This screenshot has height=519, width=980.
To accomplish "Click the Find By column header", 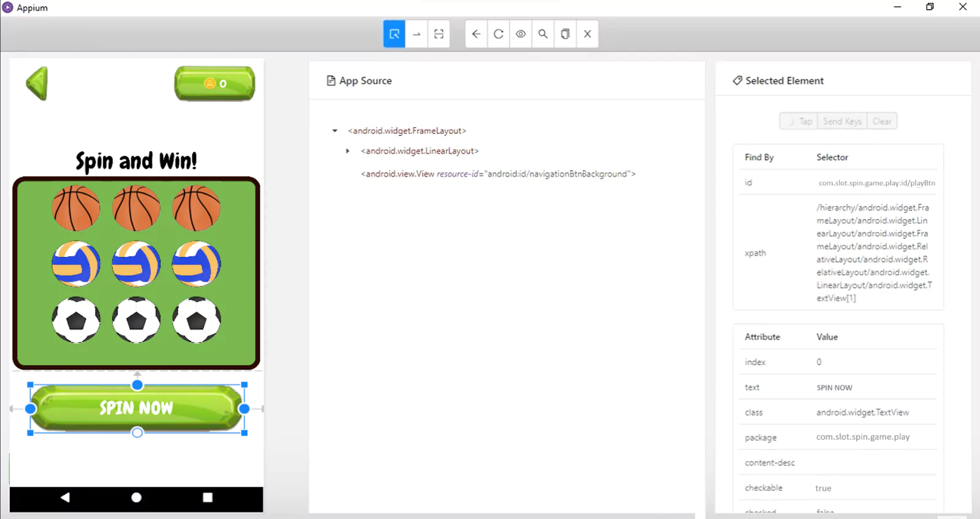I will tap(759, 157).
